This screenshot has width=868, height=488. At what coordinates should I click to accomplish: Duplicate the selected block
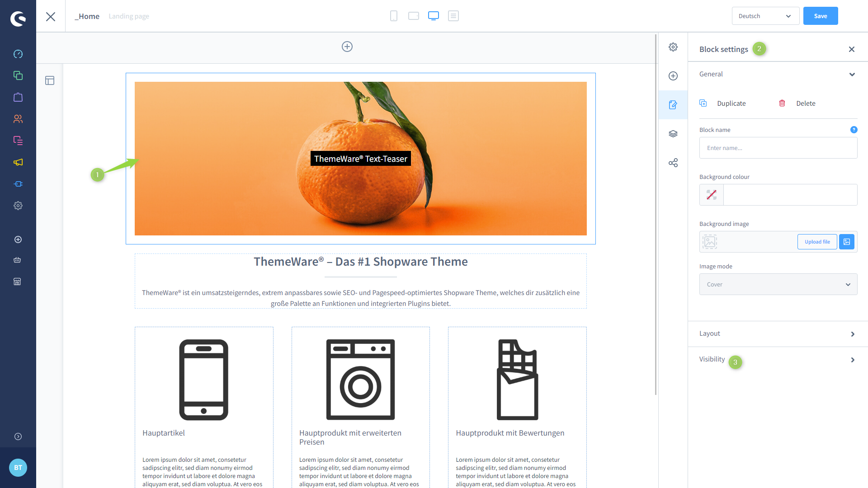point(723,103)
